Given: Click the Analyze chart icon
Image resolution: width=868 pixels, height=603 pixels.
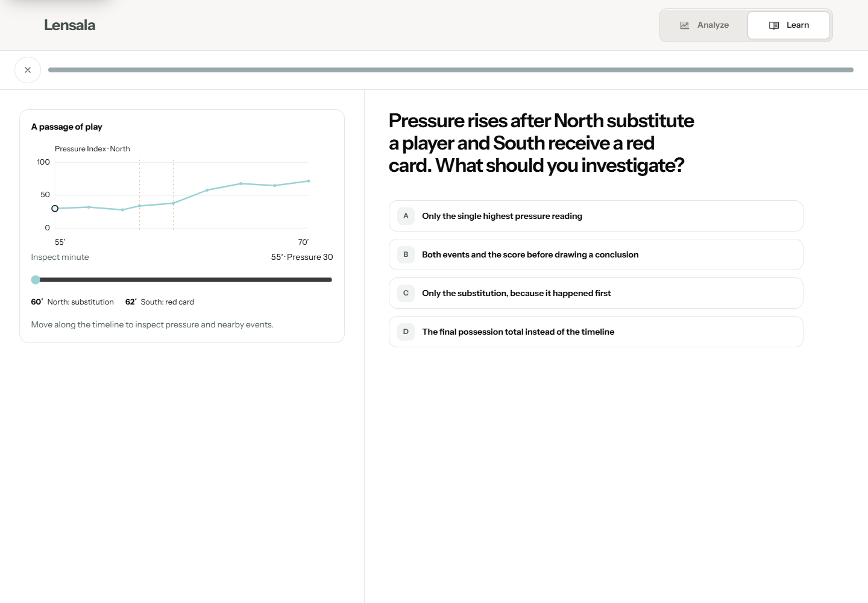Looking at the screenshot, I should 684,25.
